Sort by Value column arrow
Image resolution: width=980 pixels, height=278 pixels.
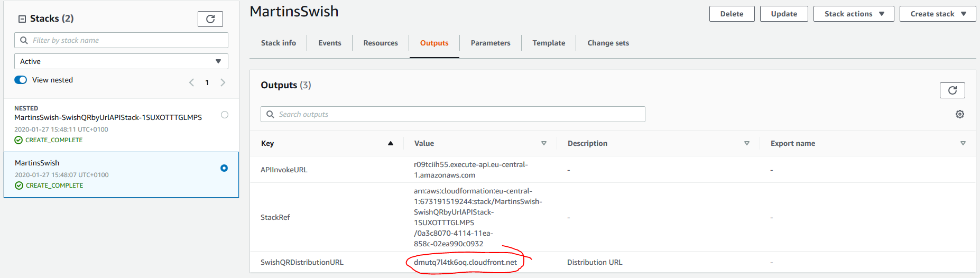point(544,143)
